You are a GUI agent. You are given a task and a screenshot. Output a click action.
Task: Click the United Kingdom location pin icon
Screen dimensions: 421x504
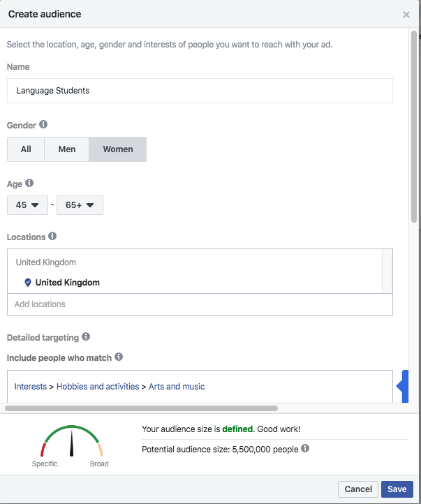pyautogui.click(x=28, y=283)
